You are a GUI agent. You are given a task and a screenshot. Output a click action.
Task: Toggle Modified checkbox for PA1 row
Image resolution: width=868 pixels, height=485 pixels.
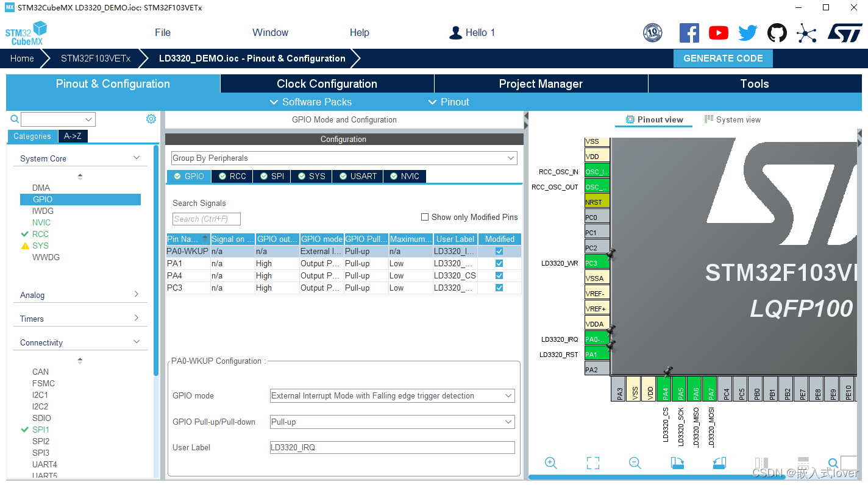click(499, 263)
